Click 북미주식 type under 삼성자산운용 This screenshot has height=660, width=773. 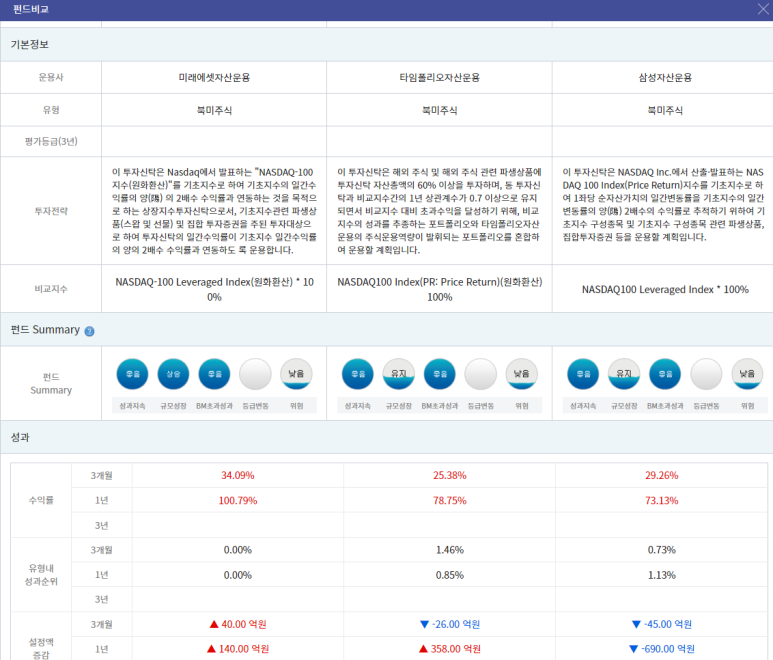(665, 110)
